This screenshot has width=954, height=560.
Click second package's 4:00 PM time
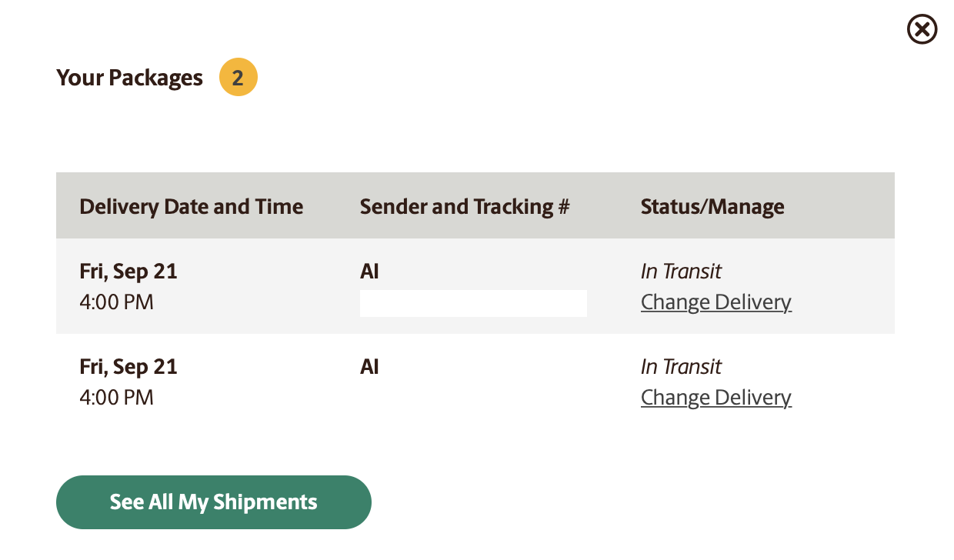coord(116,398)
